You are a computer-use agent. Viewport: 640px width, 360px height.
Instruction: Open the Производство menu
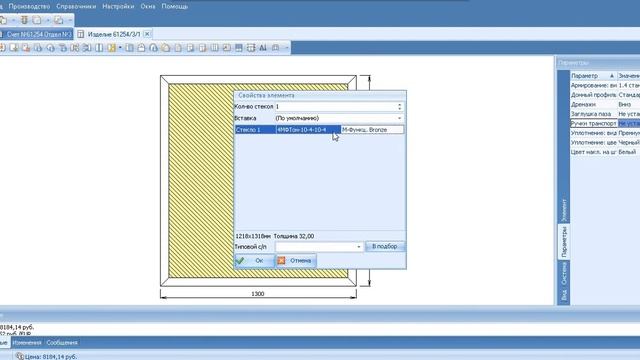pos(29,7)
